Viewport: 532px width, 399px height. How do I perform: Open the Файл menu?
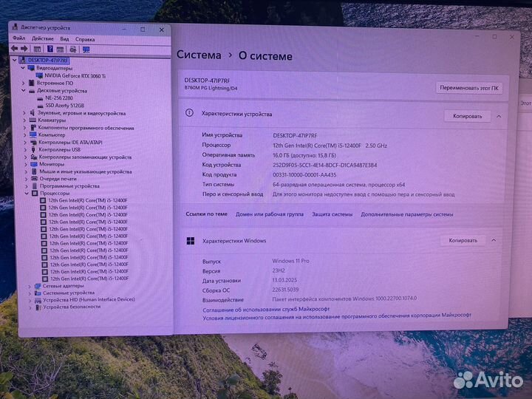click(18, 38)
